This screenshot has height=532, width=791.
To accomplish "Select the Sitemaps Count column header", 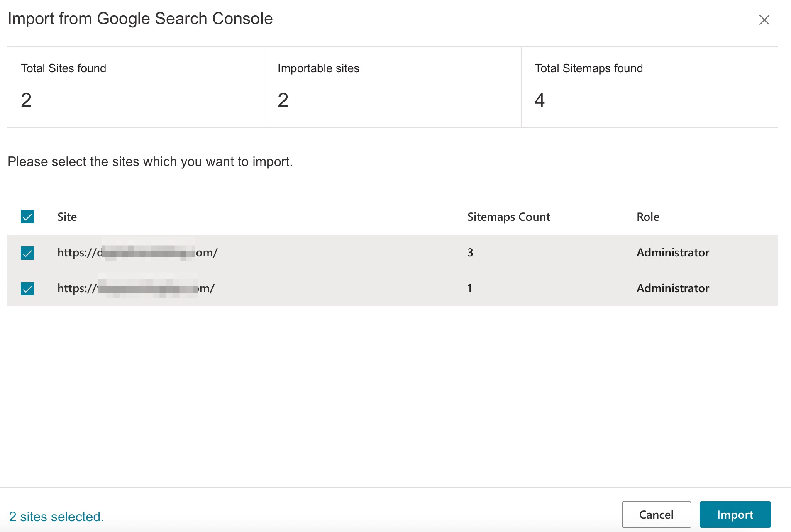I will (x=508, y=217).
